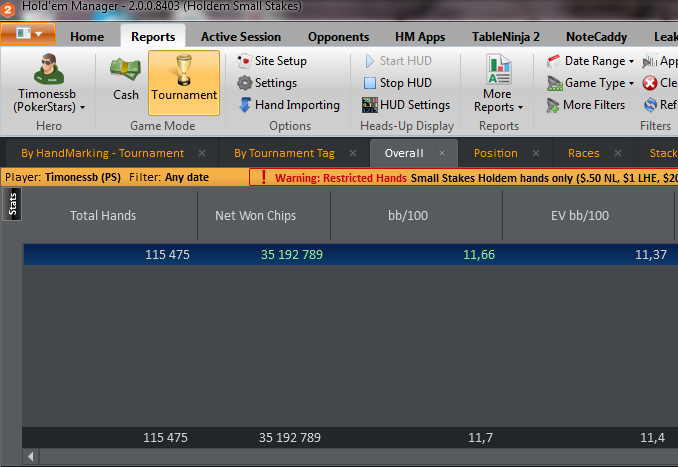Click the Hand Importing arrow icon
Viewport: 678px width, 467px height.
point(245,105)
